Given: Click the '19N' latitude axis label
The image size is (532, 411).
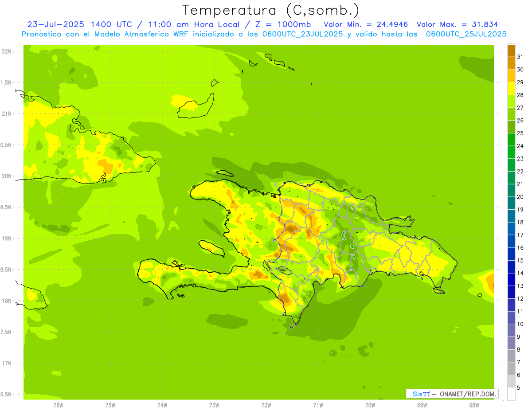Looking at the screenshot, I should pos(7,239).
